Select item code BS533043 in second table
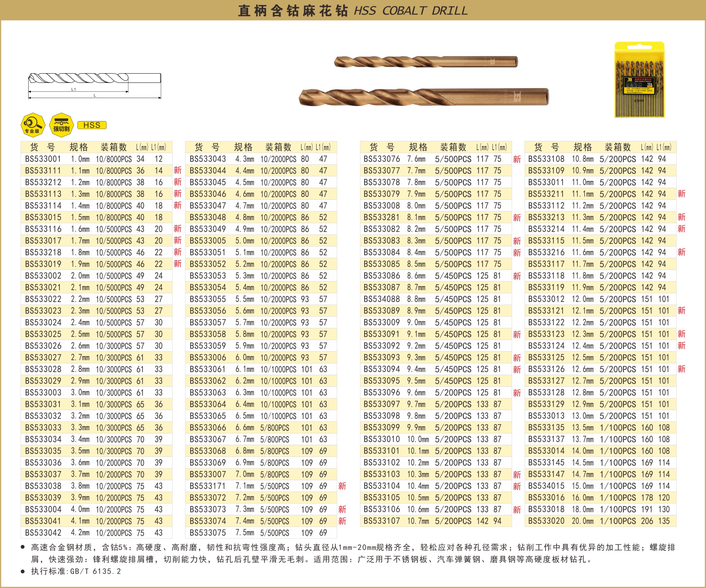Image resolution: width=706 pixels, height=588 pixels. click(207, 159)
